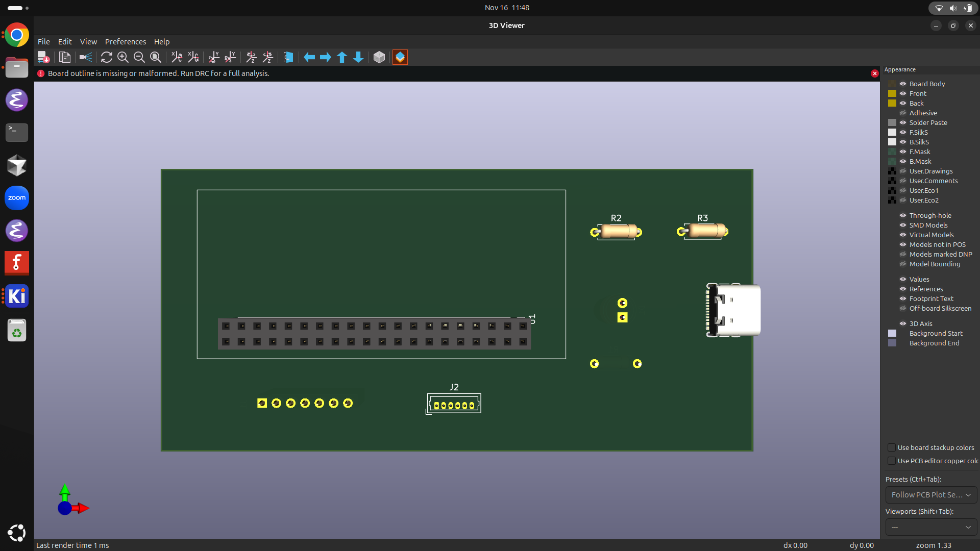Screen dimensions: 980x551
Task: Click the Reload board refresh icon
Action: pyautogui.click(x=106, y=57)
